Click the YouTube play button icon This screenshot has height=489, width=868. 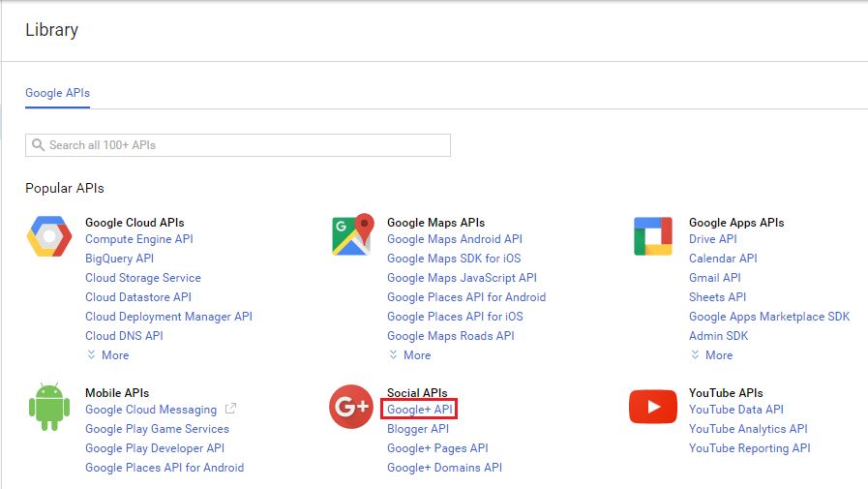pyautogui.click(x=653, y=407)
